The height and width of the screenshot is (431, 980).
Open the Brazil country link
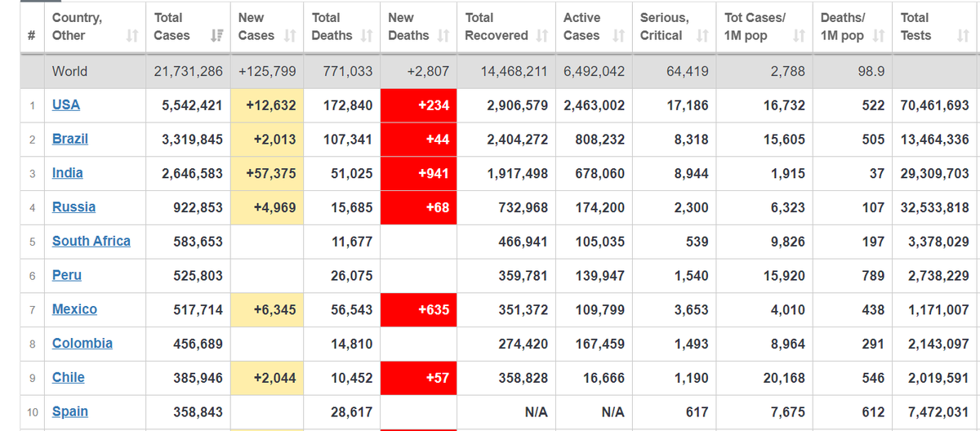[70, 139]
